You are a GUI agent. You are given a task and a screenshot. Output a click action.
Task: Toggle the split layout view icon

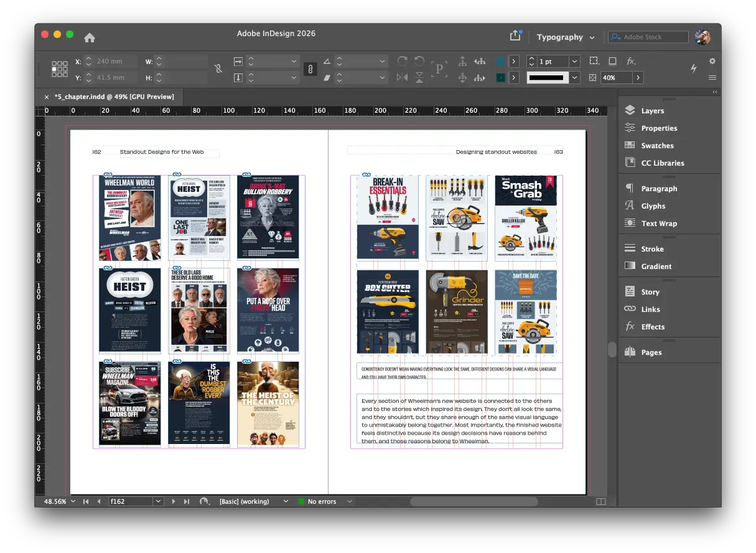[600, 501]
